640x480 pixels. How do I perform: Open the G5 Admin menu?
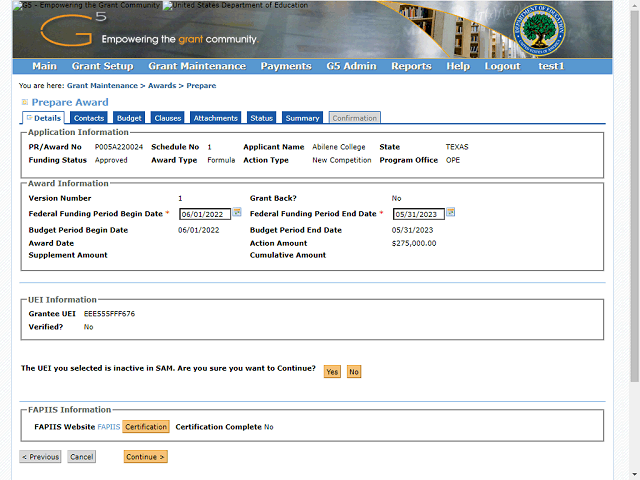pos(351,66)
